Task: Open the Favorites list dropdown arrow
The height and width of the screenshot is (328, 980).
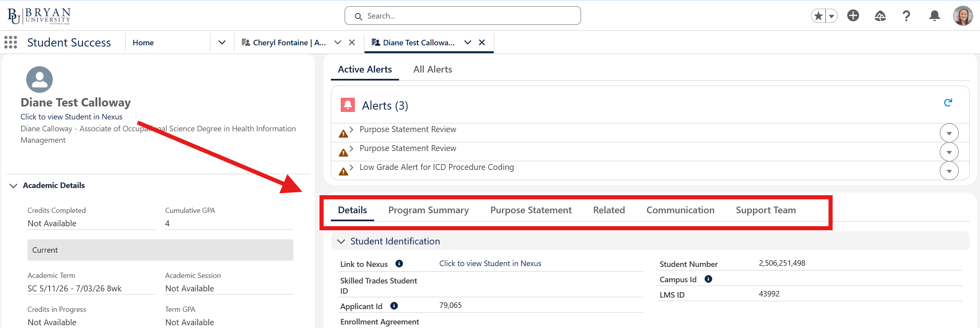Action: pos(832,16)
